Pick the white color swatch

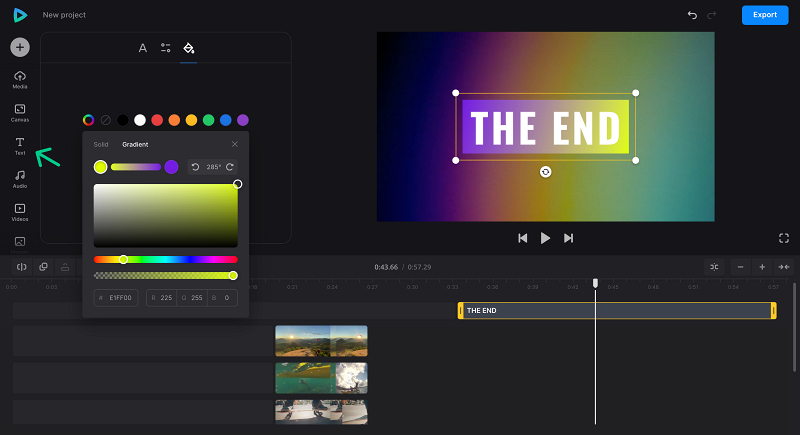point(140,120)
